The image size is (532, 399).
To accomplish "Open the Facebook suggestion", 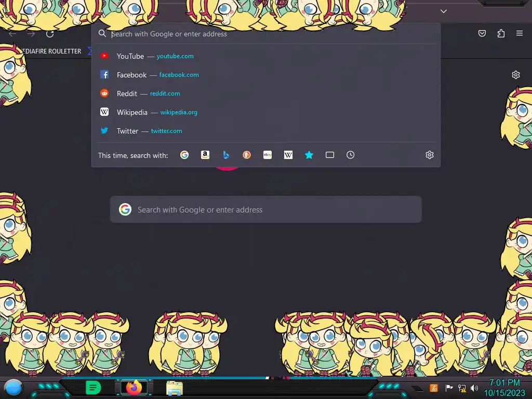I will click(x=266, y=75).
